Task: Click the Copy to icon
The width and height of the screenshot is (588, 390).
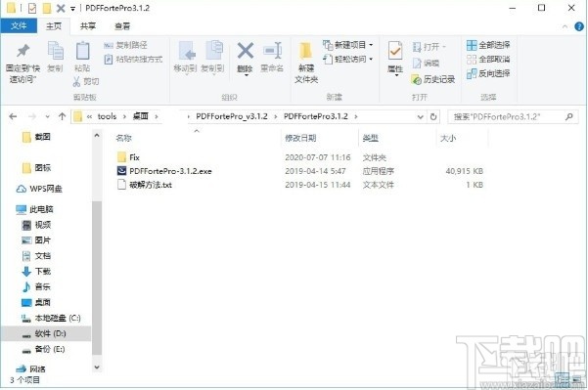Action: [213, 51]
